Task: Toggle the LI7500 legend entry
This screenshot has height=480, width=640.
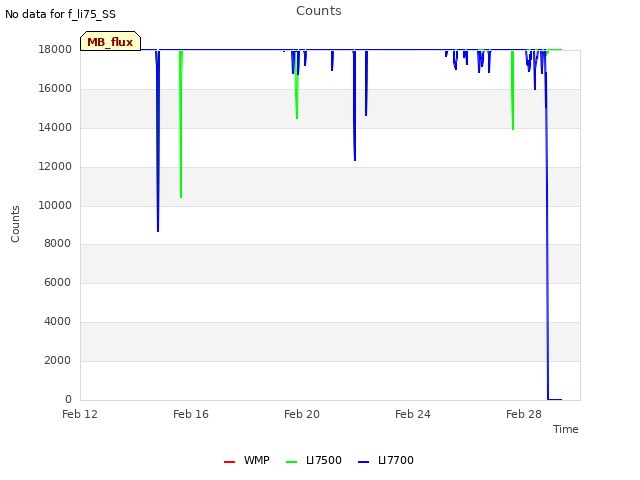Action: point(314,460)
